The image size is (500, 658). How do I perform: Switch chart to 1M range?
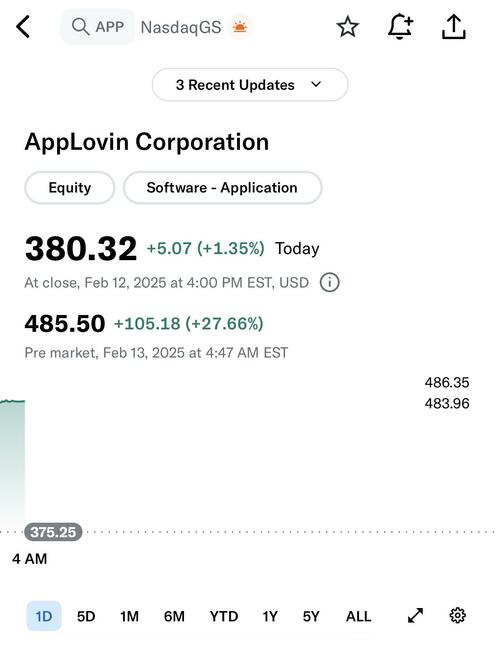(129, 616)
